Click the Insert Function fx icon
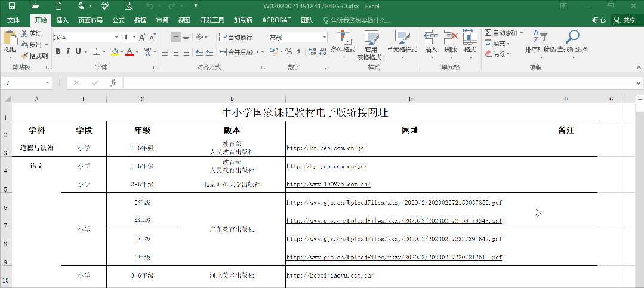Screen dimensions: 644x288 point(113,83)
